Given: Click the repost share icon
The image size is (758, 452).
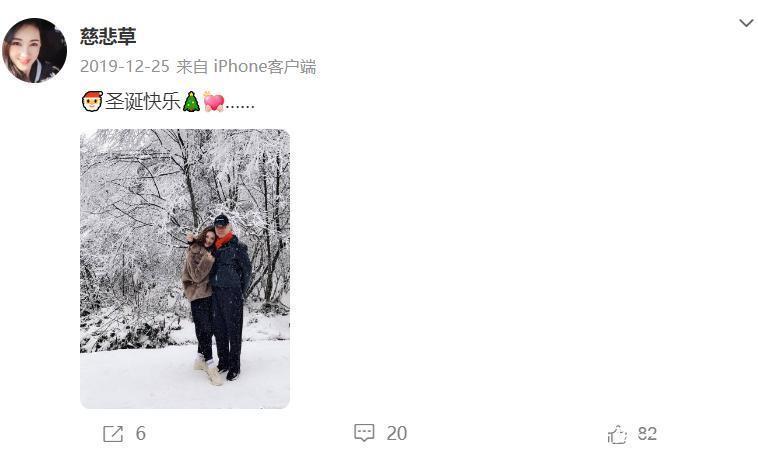Looking at the screenshot, I should (113, 434).
